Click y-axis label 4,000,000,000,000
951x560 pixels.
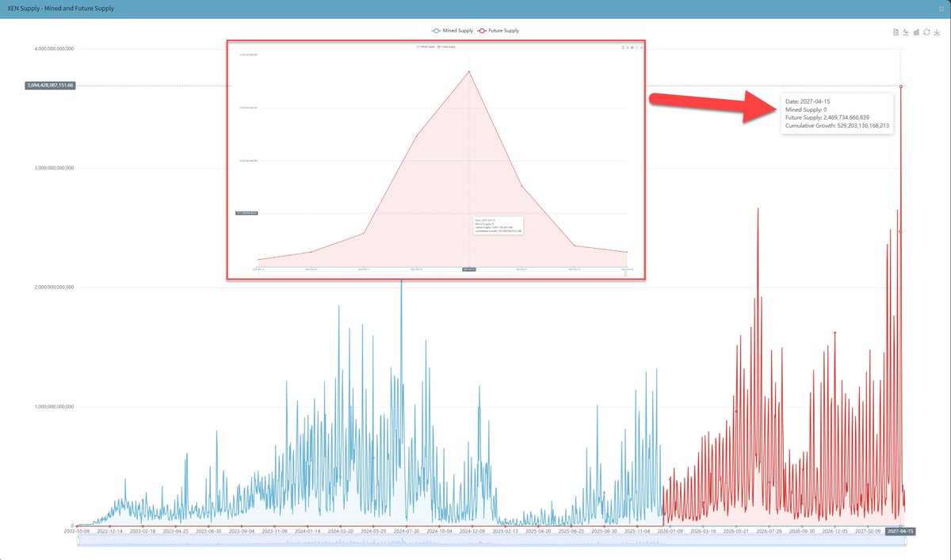point(54,49)
